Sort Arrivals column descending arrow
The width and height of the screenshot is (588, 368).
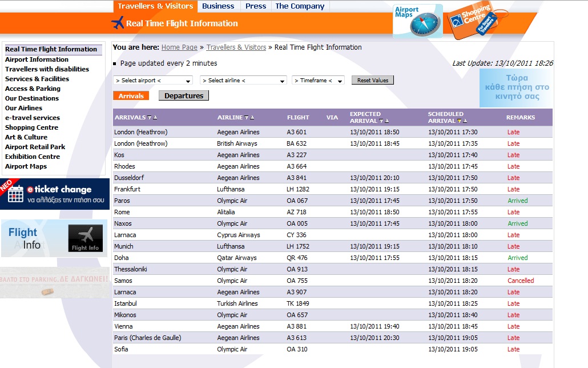click(x=150, y=118)
